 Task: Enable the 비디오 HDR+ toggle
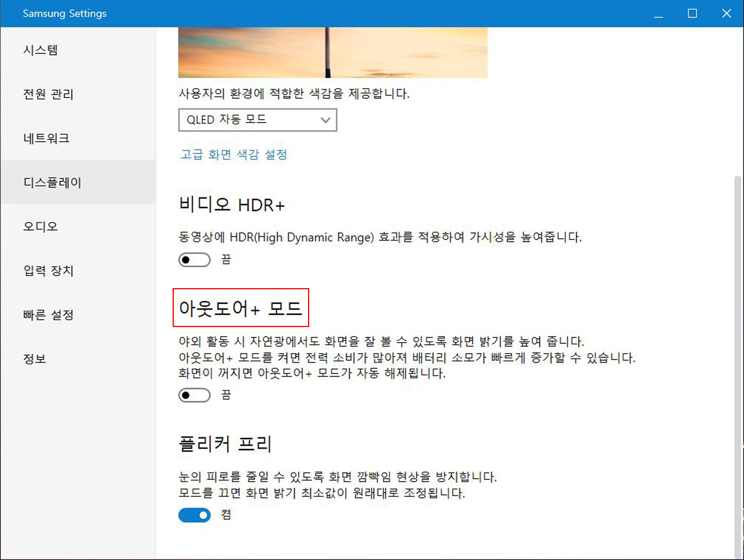click(194, 260)
